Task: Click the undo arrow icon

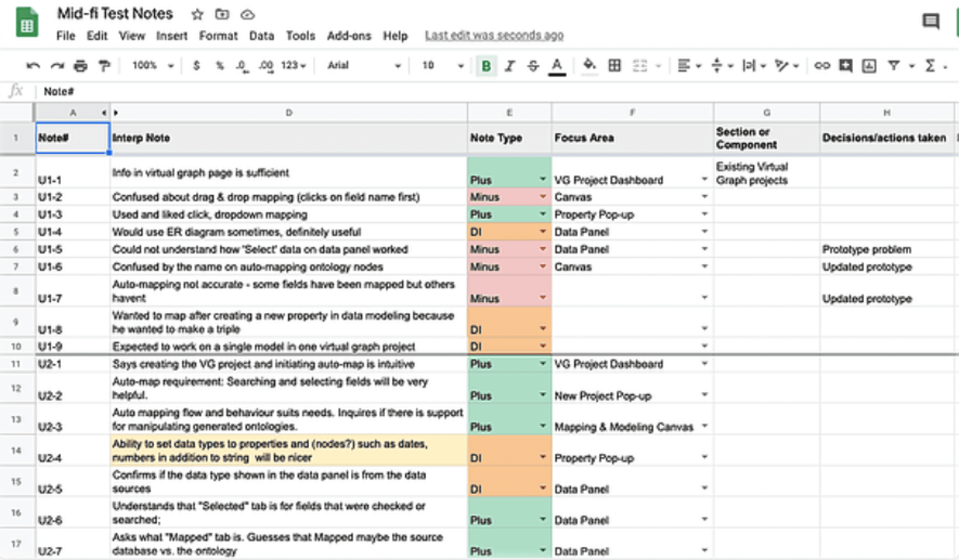Action: 33,66
